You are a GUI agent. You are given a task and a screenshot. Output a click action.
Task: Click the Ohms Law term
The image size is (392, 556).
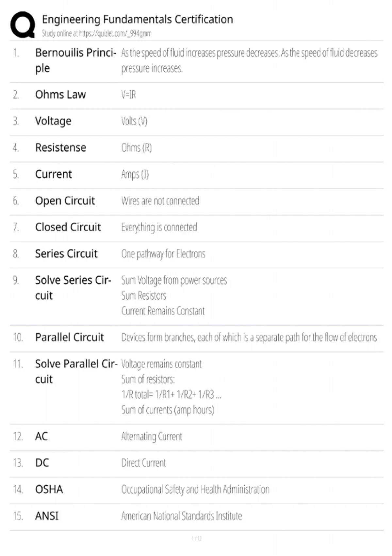[60, 95]
